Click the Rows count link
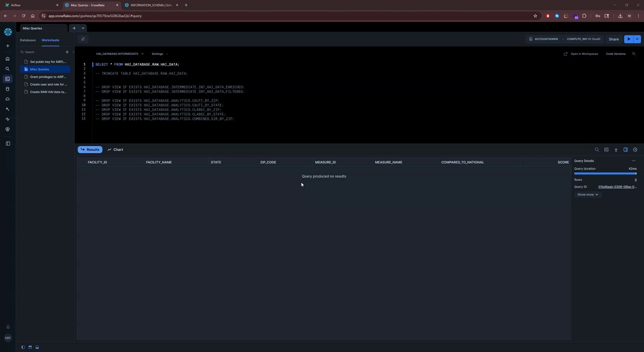Screen dimensions: 644x352 [636, 180]
